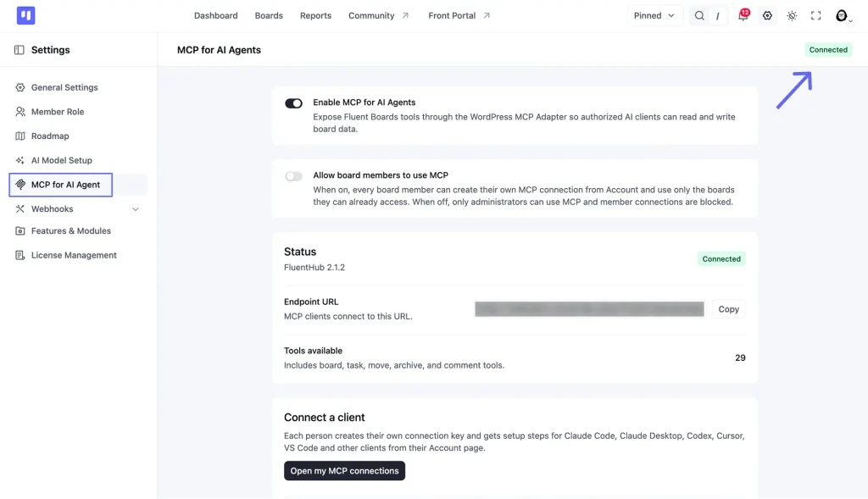The image size is (868, 499).
Task: Click the License Management icon
Action: (20, 255)
